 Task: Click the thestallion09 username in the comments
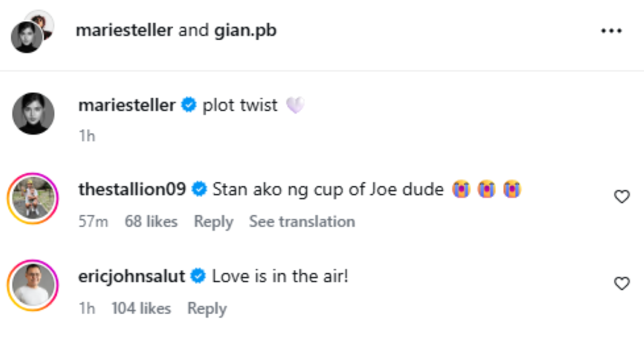click(132, 189)
